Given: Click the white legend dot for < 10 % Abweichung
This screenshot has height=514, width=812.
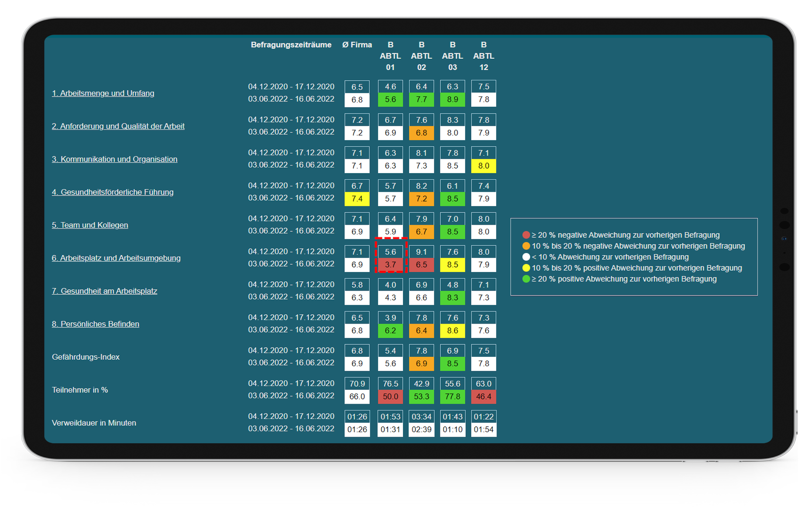Looking at the screenshot, I should [526, 257].
